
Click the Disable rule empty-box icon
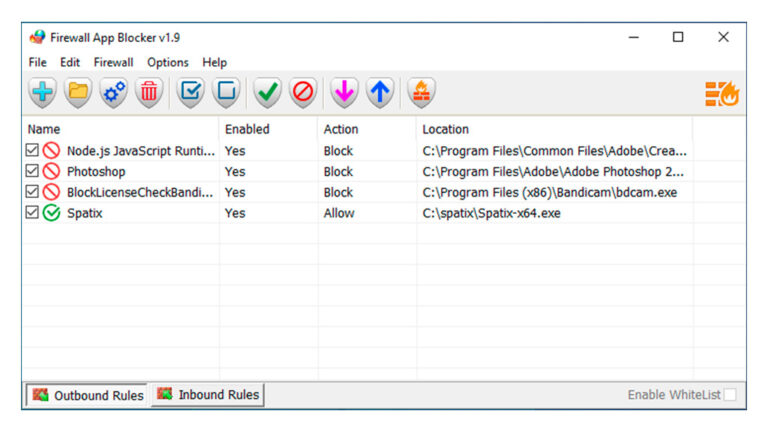click(226, 92)
